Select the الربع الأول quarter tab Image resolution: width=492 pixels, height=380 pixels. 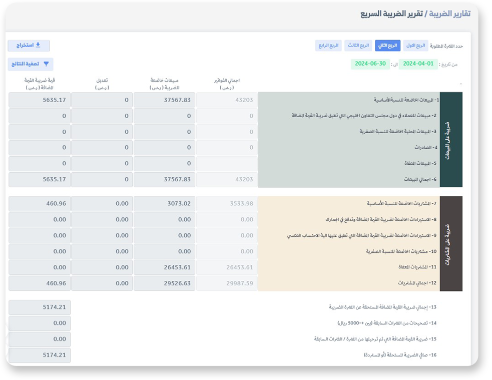click(x=415, y=46)
